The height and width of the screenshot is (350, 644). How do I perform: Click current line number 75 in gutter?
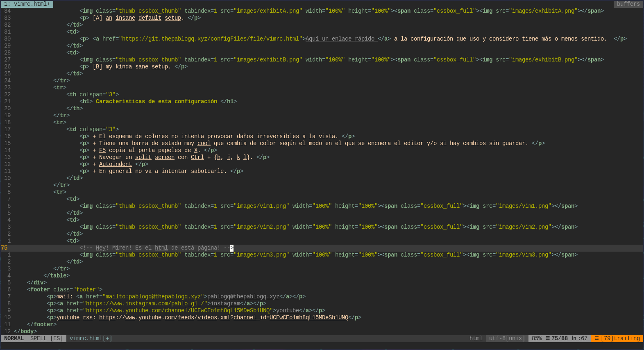tap(5, 248)
